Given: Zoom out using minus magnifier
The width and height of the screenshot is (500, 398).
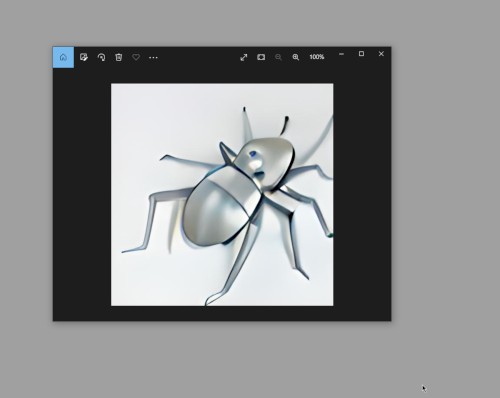Looking at the screenshot, I should pyautogui.click(x=278, y=57).
